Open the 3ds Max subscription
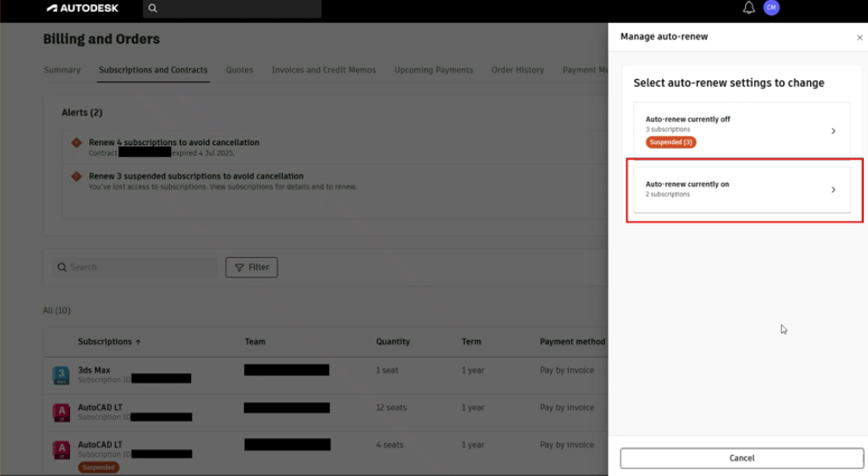Viewport: 868px width, 476px height. [x=93, y=370]
